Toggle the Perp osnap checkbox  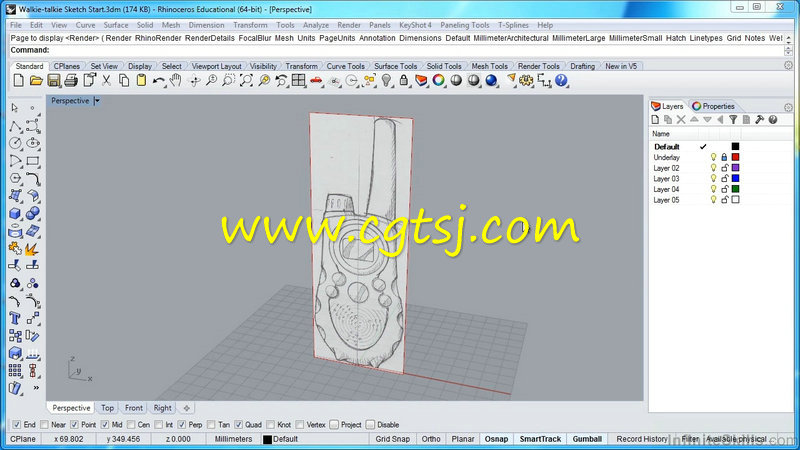point(182,424)
